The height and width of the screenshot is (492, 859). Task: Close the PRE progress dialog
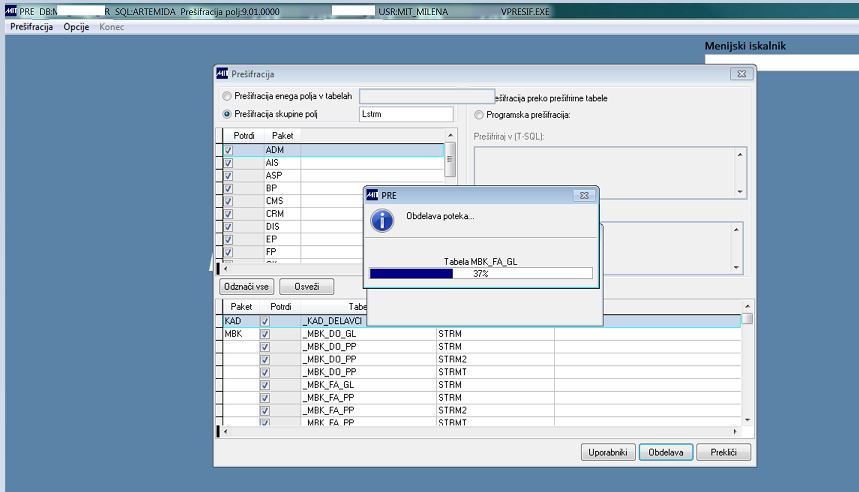(584, 196)
